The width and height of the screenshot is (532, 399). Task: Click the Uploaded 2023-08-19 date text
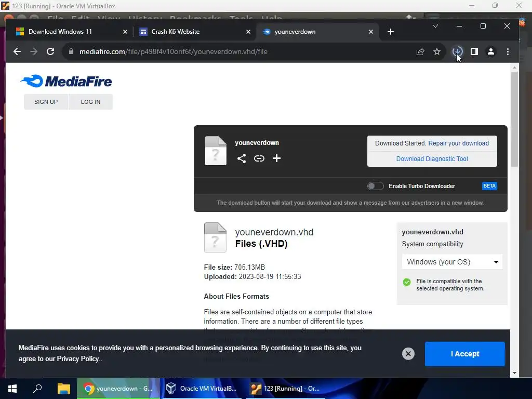coord(252,276)
